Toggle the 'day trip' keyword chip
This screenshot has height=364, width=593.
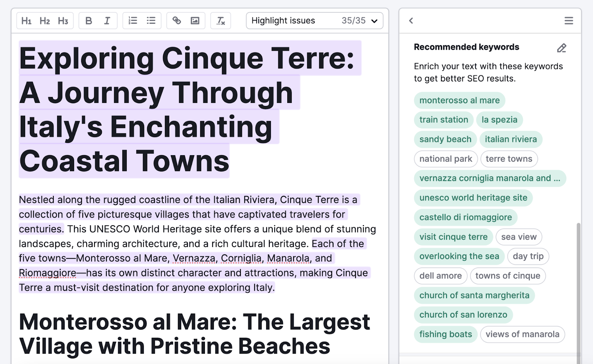click(x=528, y=256)
